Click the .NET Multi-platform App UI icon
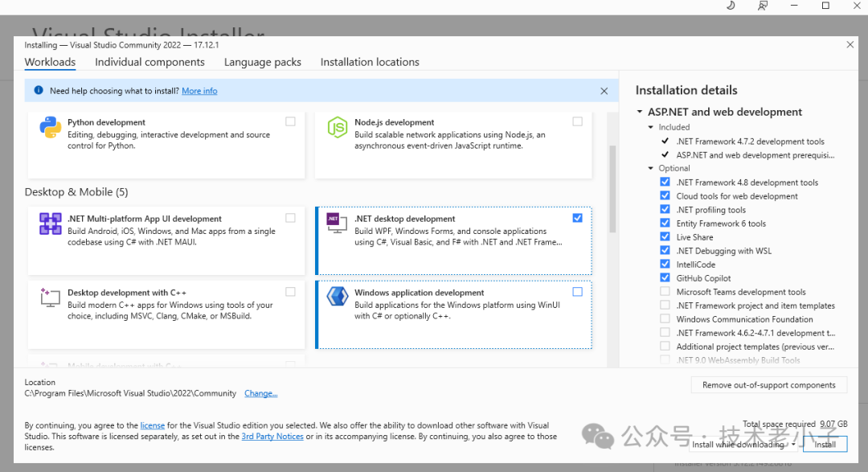 (x=51, y=224)
